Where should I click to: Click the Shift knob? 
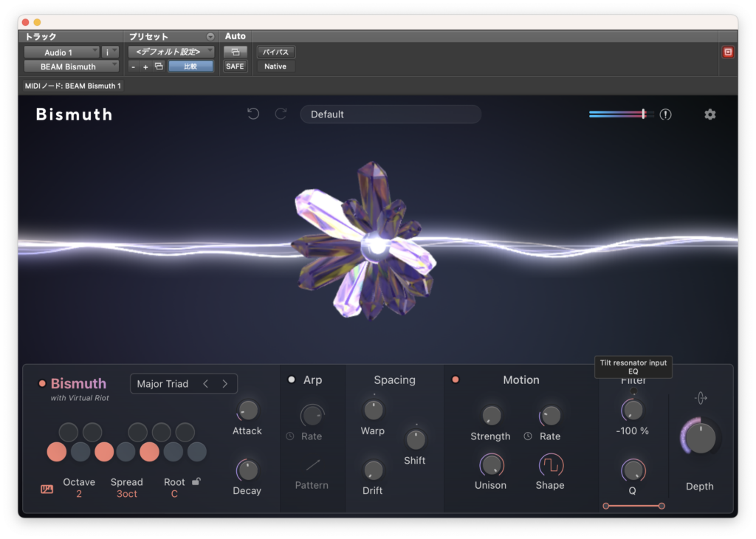click(x=415, y=439)
